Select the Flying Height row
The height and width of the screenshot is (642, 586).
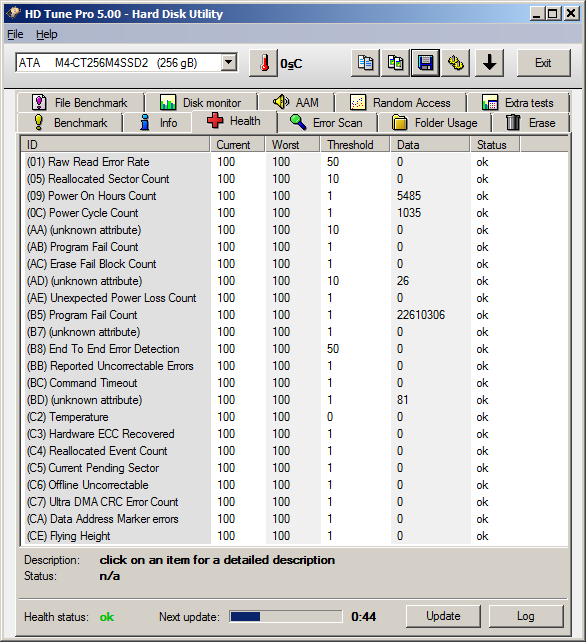[x=294, y=536]
